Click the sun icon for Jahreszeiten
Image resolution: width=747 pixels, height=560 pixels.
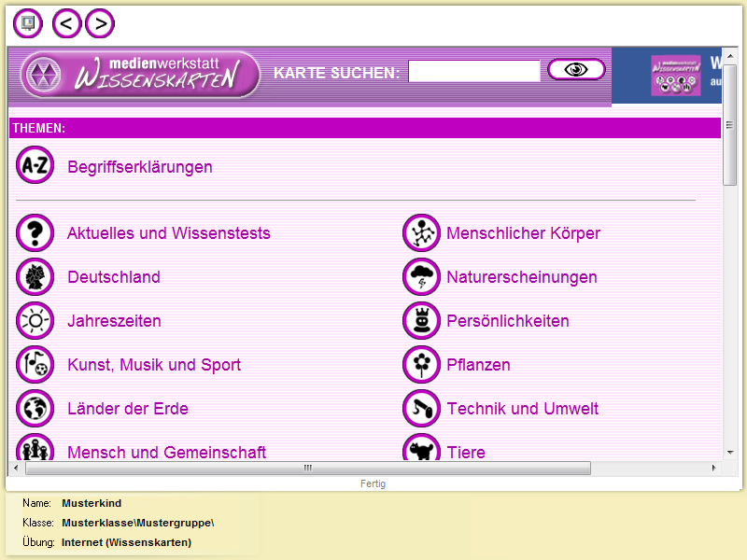[35, 321]
